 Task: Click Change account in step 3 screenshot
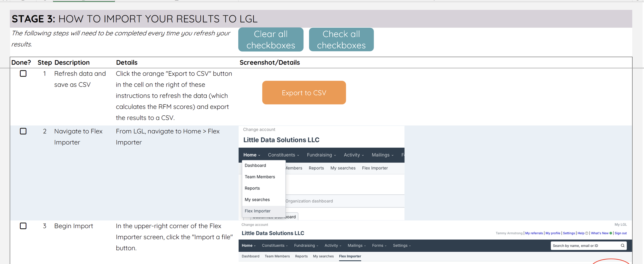(255, 225)
